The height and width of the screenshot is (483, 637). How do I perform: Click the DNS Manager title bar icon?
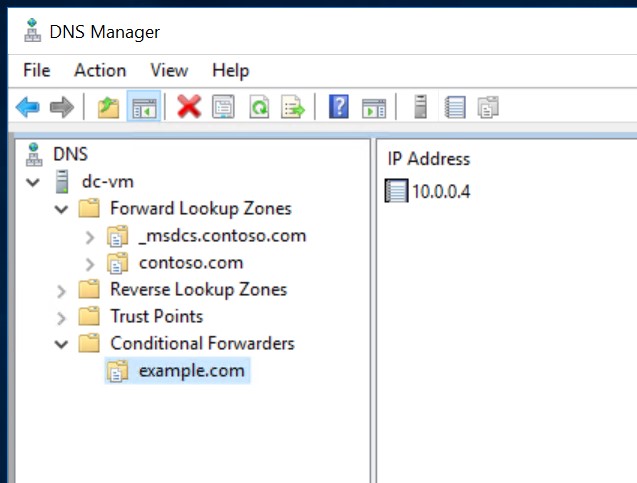tap(32, 30)
